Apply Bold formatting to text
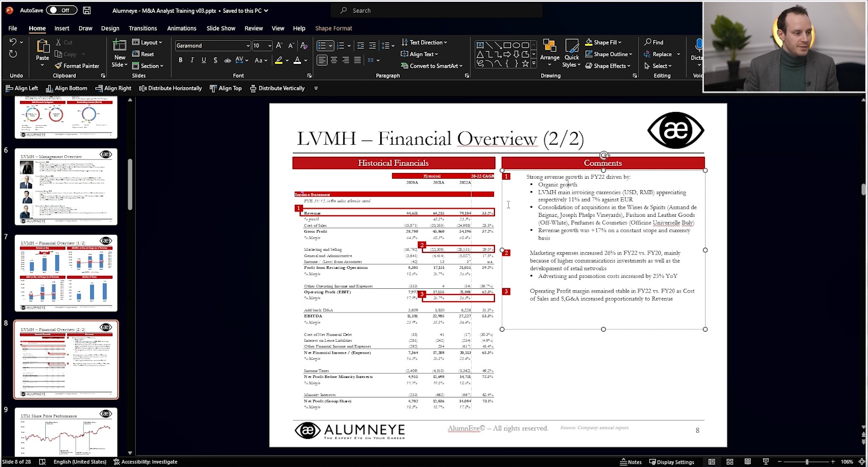 (181, 60)
